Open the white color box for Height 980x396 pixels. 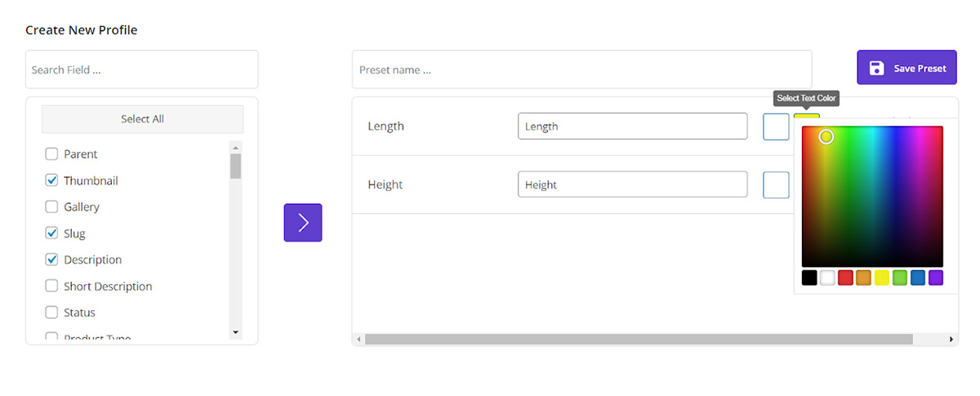[776, 185]
